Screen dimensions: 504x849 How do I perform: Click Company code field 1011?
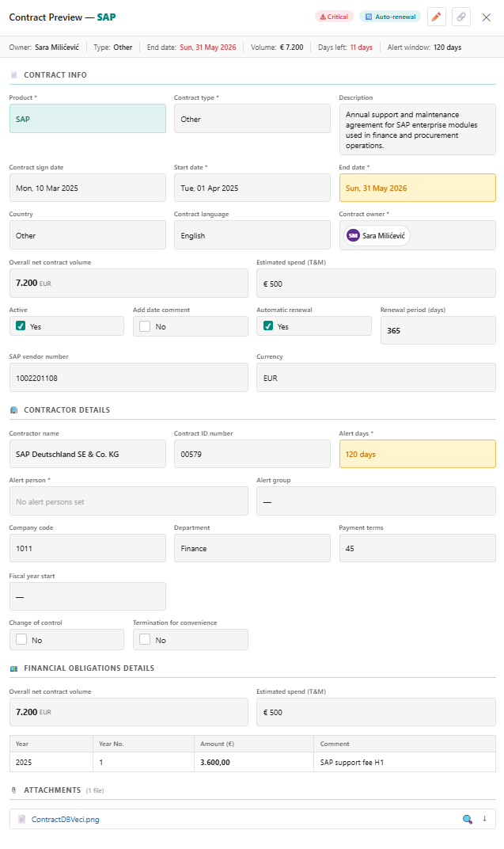pyautogui.click(x=88, y=548)
